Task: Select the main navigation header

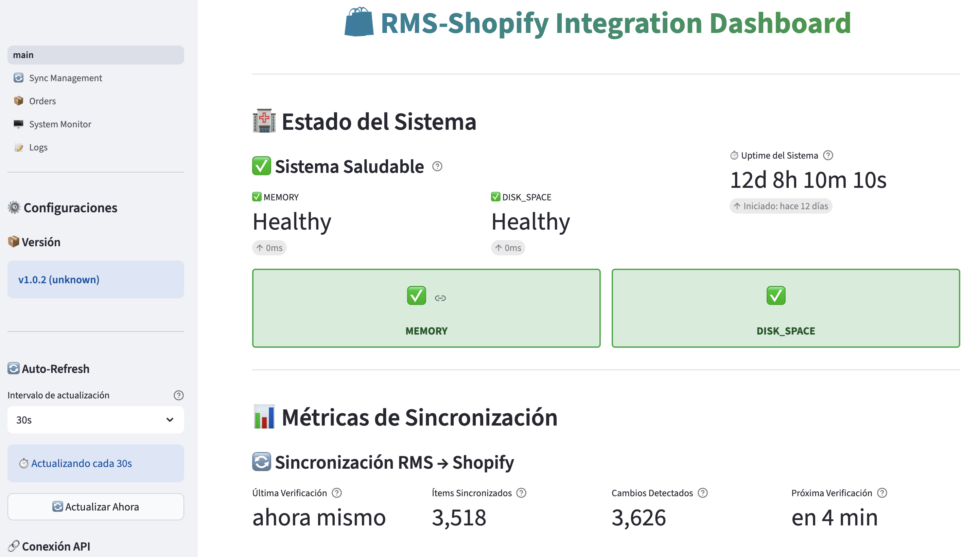Action: (95, 55)
